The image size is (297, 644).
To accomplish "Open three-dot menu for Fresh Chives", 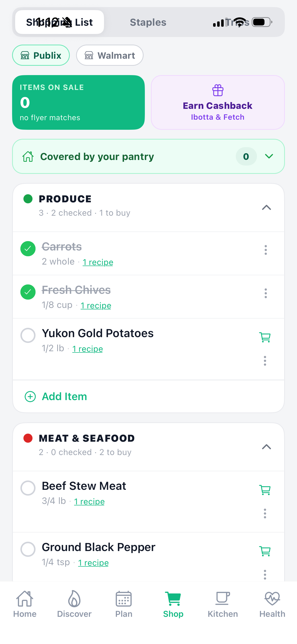I will (x=266, y=293).
